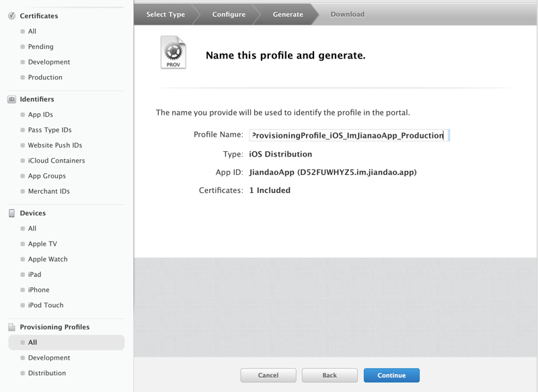Screen dimensions: 538x392
Task: Click the Identifiers ID icon
Action: tap(11, 100)
